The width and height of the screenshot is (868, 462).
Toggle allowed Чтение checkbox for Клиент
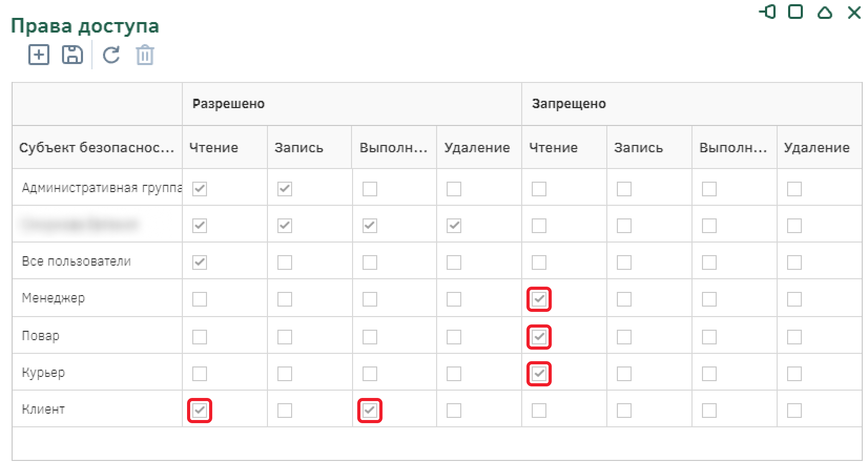[x=200, y=411]
